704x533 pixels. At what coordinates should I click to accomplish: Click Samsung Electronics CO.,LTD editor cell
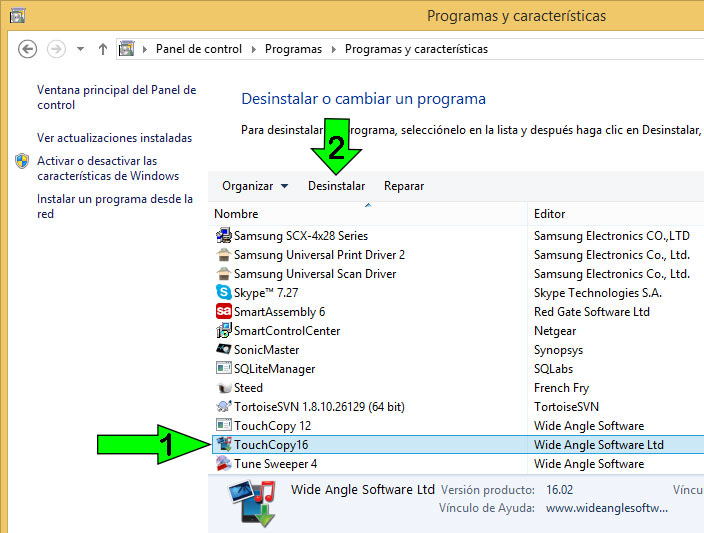(612, 236)
